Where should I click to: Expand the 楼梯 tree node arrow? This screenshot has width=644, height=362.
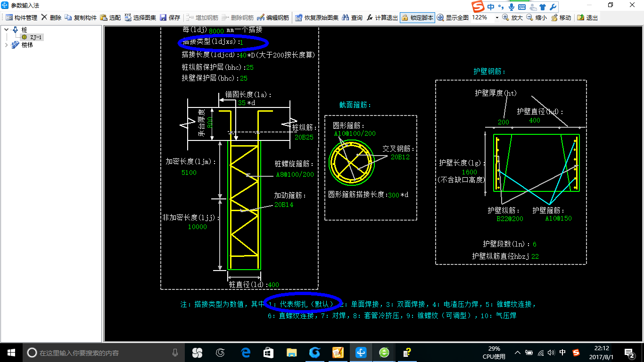coord(7,45)
